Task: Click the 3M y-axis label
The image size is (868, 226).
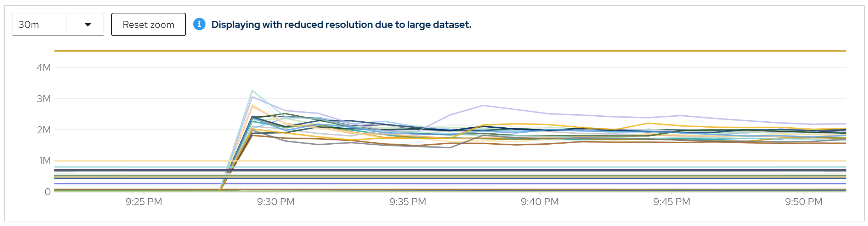Action: click(44, 99)
